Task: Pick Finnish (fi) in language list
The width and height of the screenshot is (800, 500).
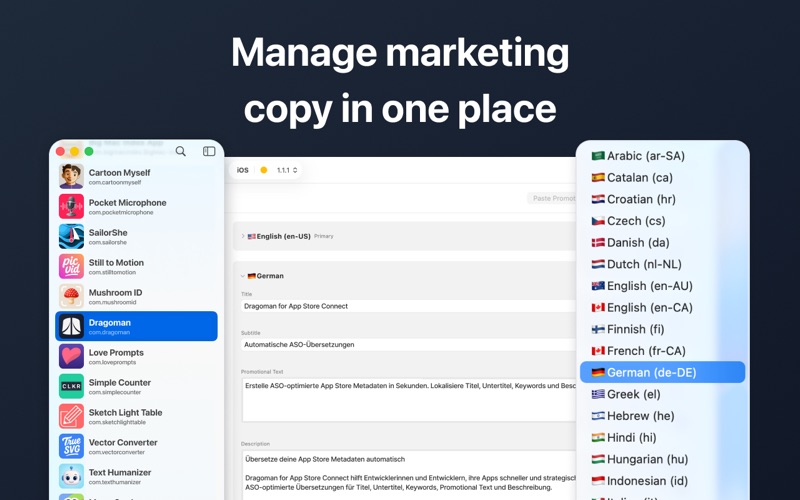Action: [662, 329]
